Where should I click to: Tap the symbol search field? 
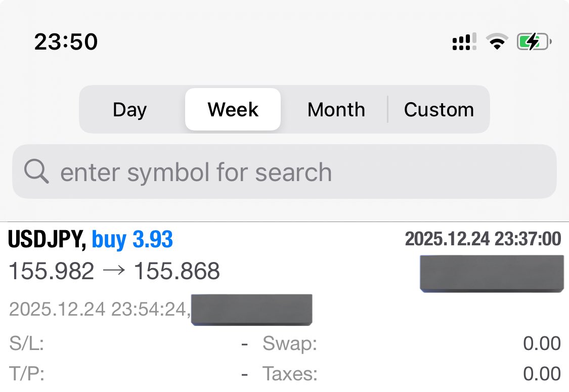click(284, 171)
